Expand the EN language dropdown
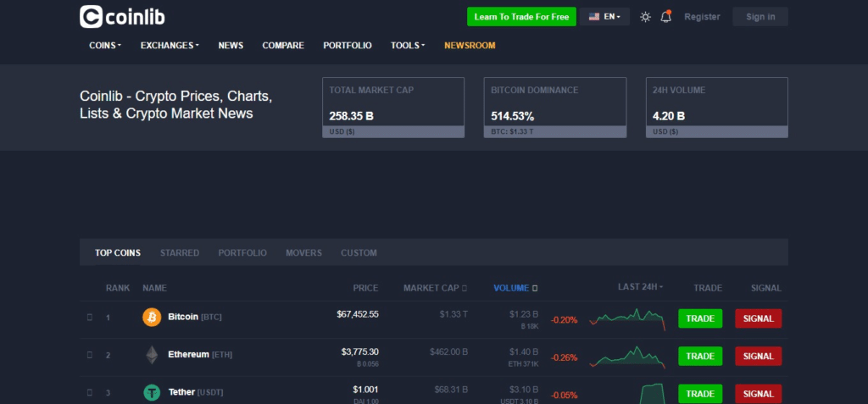This screenshot has width=868, height=404. (604, 17)
